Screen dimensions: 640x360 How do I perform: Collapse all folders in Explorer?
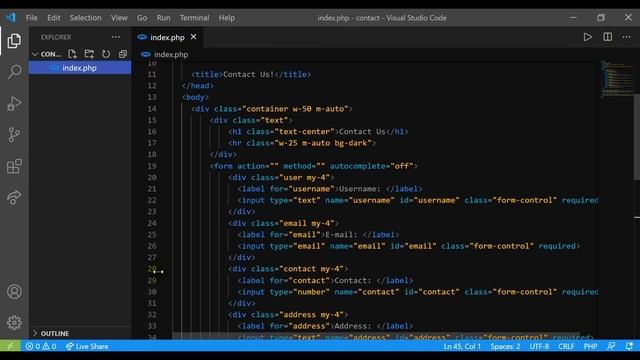pos(122,54)
